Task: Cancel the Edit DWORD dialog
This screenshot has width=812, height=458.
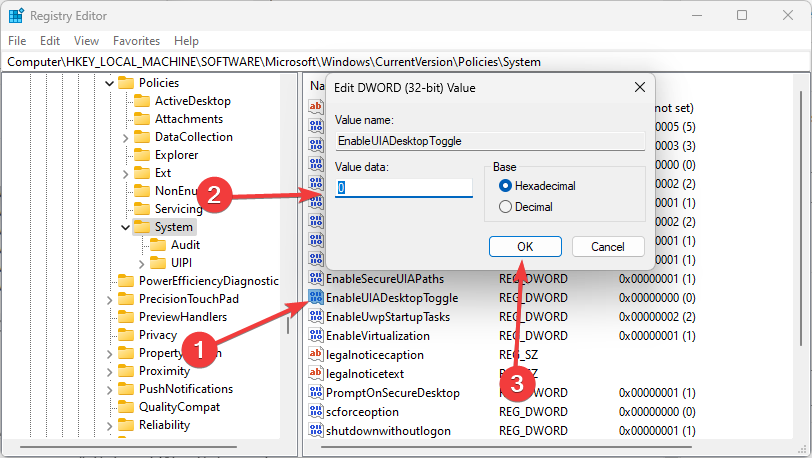Action: click(x=608, y=247)
